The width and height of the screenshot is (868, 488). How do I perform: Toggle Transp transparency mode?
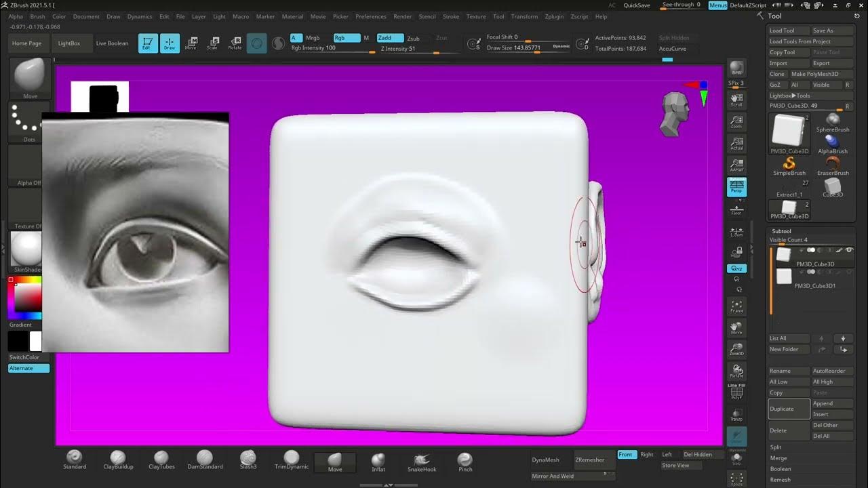point(736,415)
